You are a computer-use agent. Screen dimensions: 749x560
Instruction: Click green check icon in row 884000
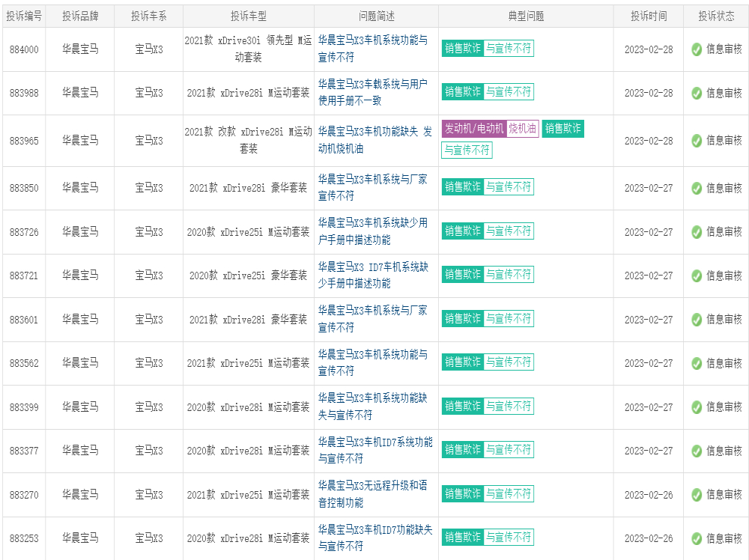point(697,49)
